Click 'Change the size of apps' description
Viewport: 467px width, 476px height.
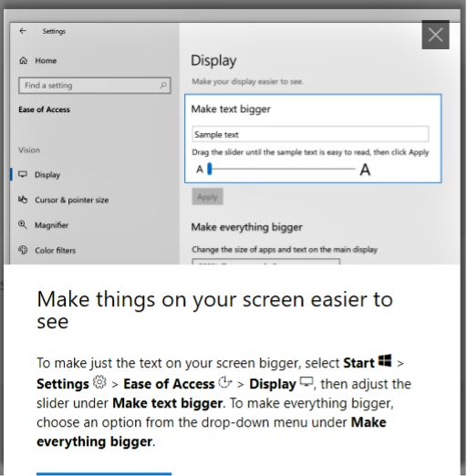(285, 250)
